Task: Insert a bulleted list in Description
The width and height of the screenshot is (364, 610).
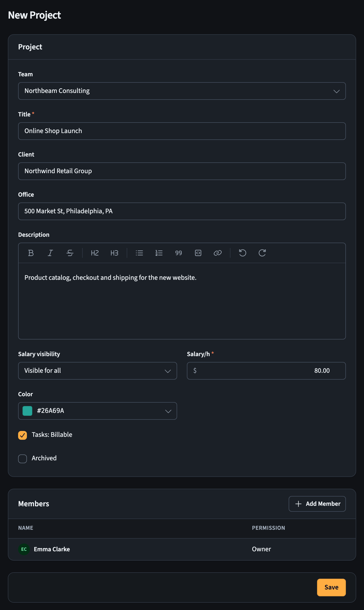Action: tap(139, 253)
